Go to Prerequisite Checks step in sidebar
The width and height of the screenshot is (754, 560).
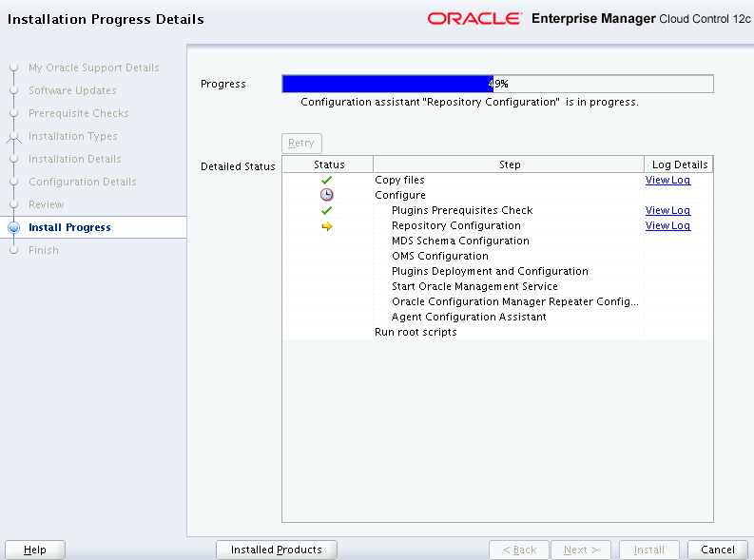(x=78, y=113)
